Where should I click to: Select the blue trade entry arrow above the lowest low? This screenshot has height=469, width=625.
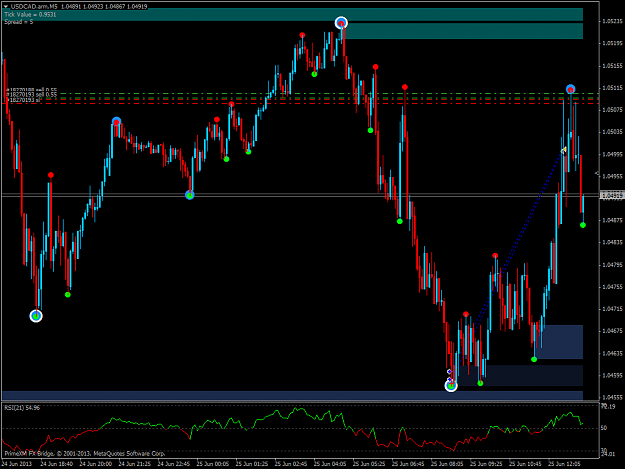tap(449, 372)
